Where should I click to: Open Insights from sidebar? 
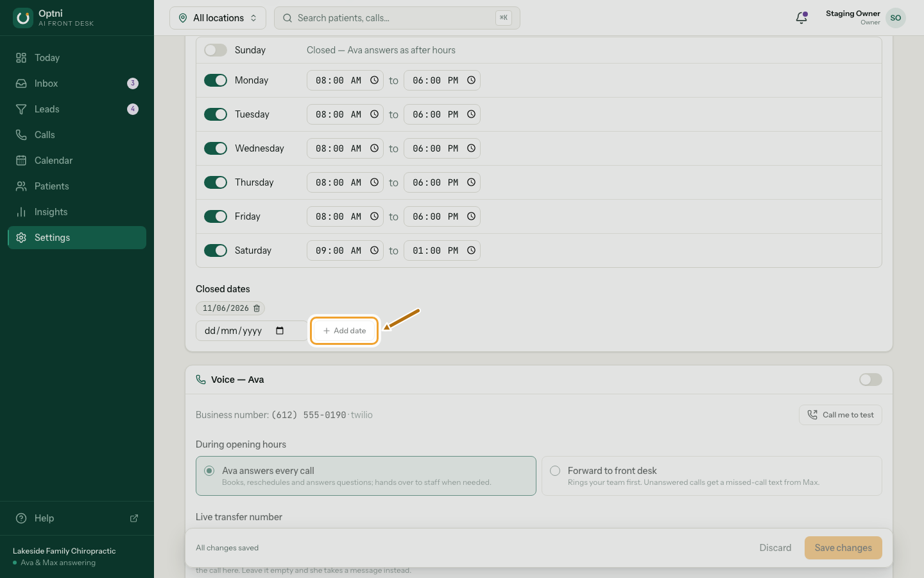click(77, 212)
